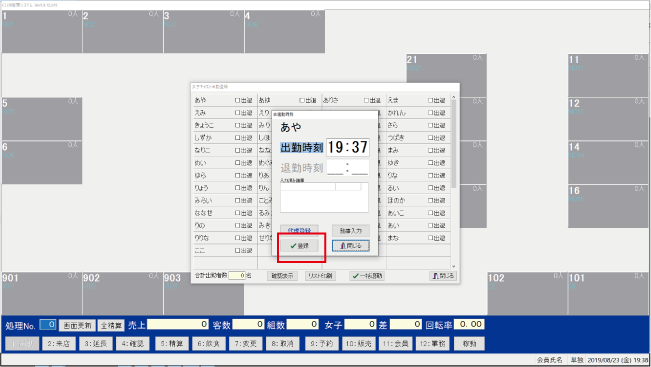The image size is (651, 367).
Task: Open table 102 tile
Action: coord(527,294)
